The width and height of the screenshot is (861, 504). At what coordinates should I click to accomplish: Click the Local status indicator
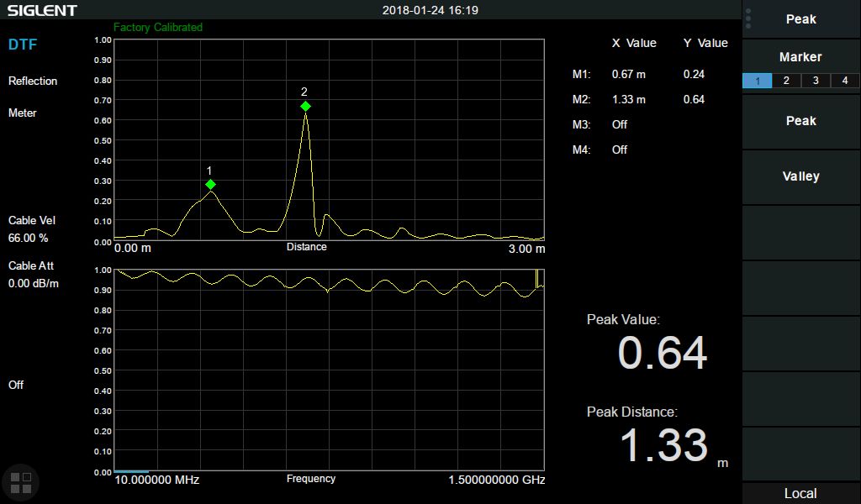click(x=800, y=493)
